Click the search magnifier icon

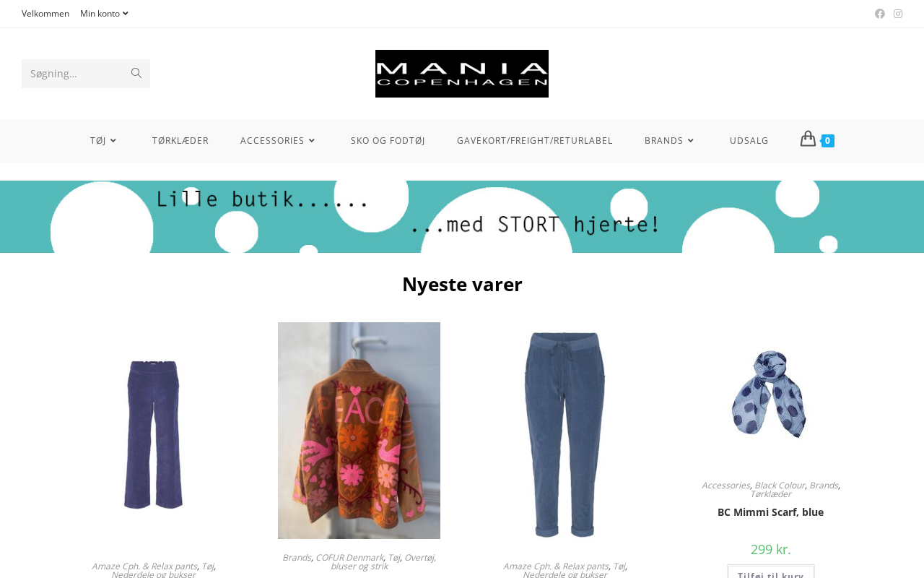click(x=136, y=73)
